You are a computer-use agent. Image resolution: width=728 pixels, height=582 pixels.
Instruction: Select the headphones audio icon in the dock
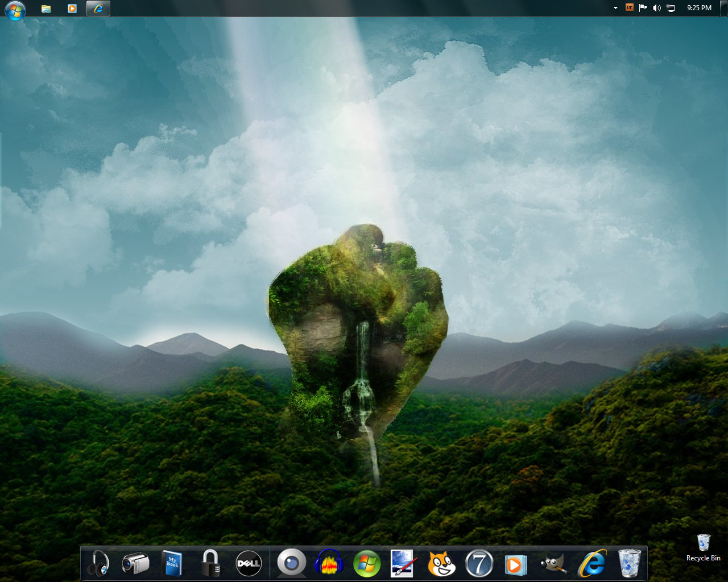click(98, 563)
